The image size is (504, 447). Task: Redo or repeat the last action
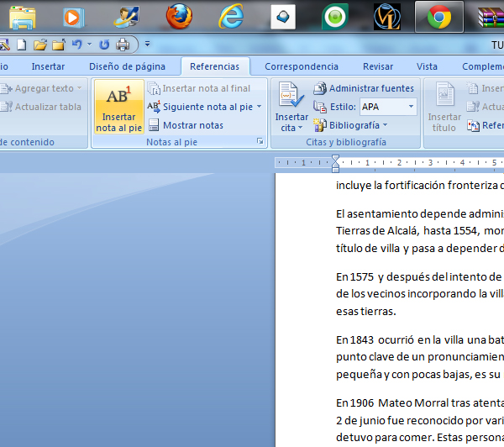coord(104,45)
